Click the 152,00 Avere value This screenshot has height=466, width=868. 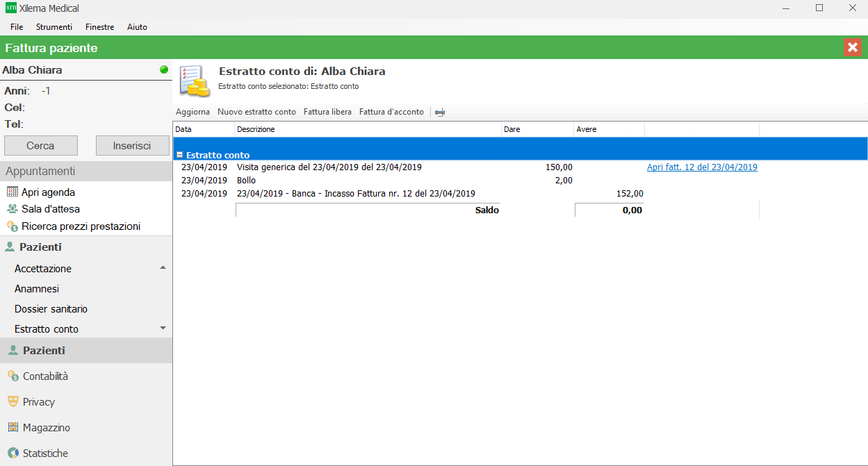(630, 194)
